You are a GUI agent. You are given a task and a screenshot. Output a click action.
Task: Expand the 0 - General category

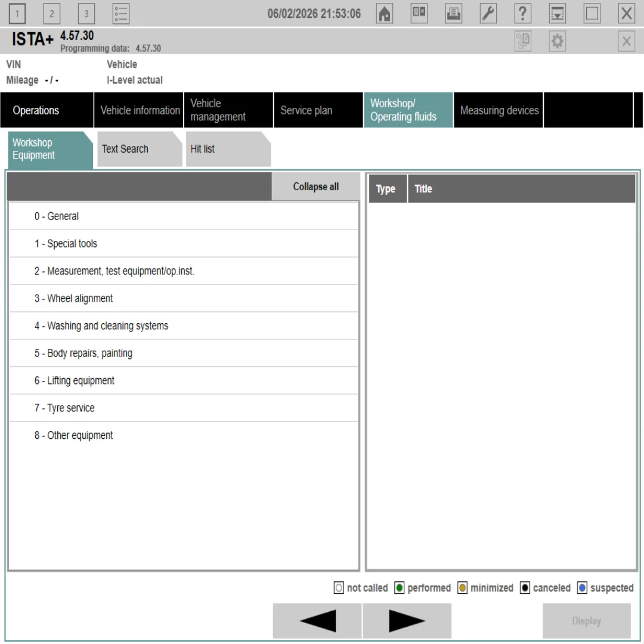[x=184, y=216]
